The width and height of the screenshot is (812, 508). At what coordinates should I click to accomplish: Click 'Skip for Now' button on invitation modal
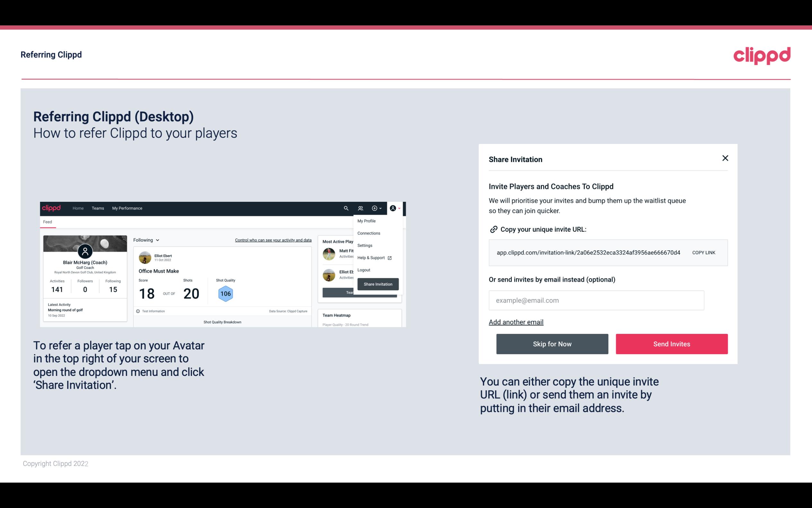[x=552, y=343]
